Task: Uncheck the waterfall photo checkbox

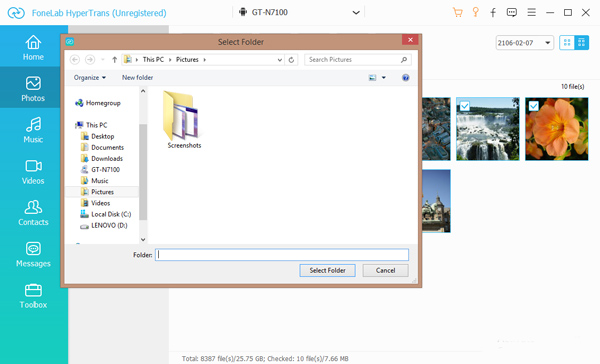Action: pyautogui.click(x=465, y=106)
